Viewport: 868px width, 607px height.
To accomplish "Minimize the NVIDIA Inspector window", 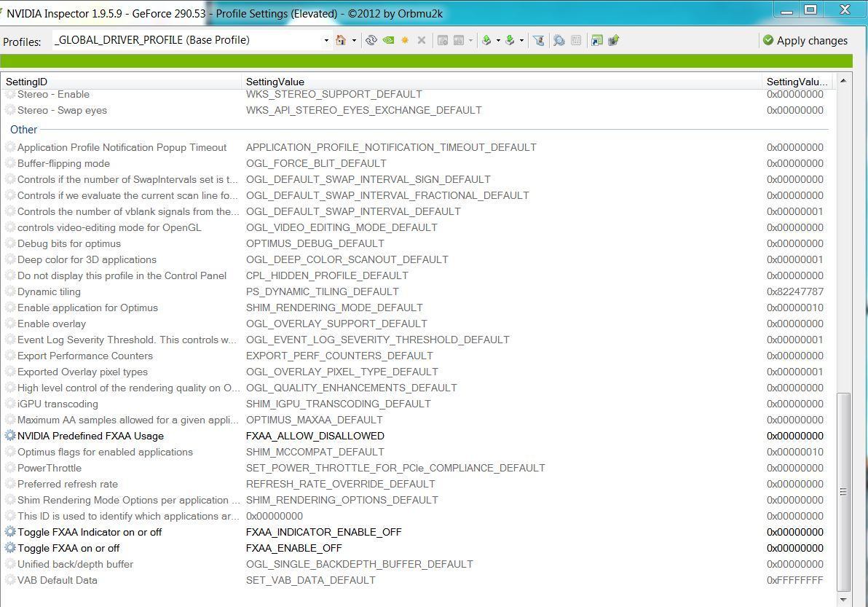I will pyautogui.click(x=786, y=9).
